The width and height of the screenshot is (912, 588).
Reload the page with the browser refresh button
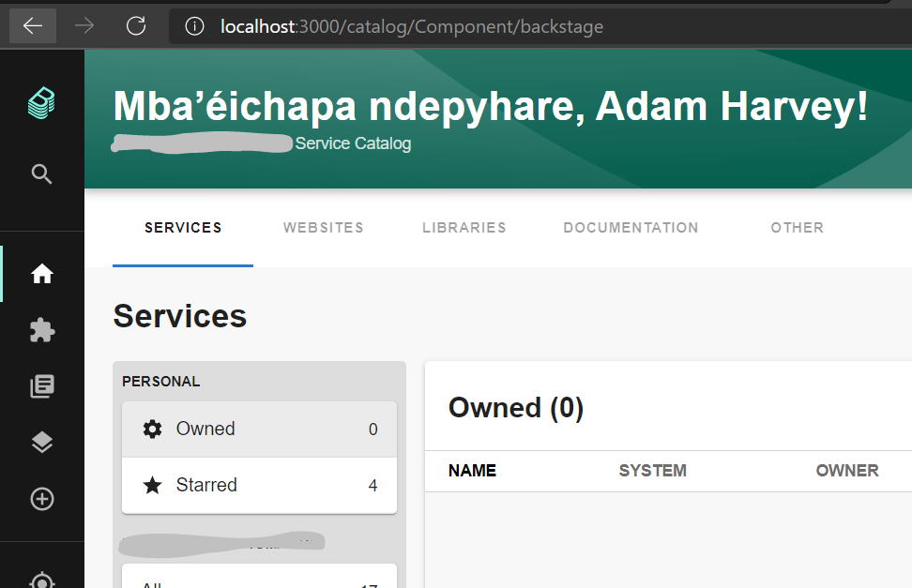pyautogui.click(x=135, y=25)
